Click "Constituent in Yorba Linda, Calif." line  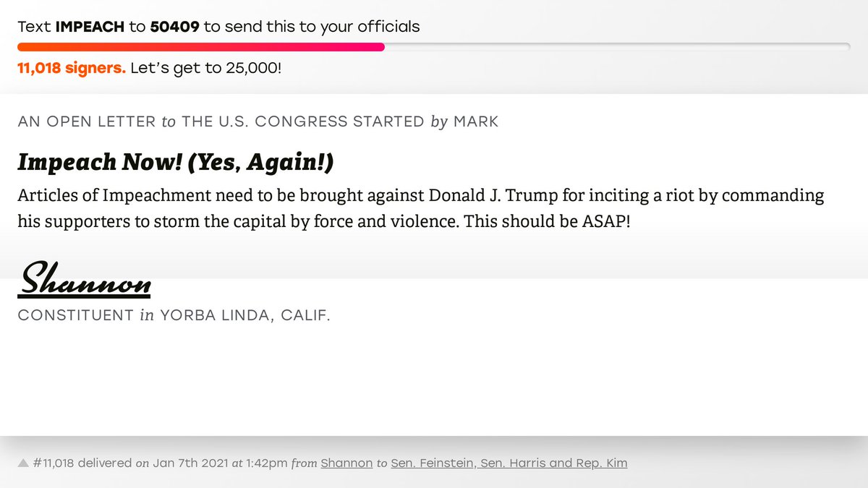click(x=174, y=315)
